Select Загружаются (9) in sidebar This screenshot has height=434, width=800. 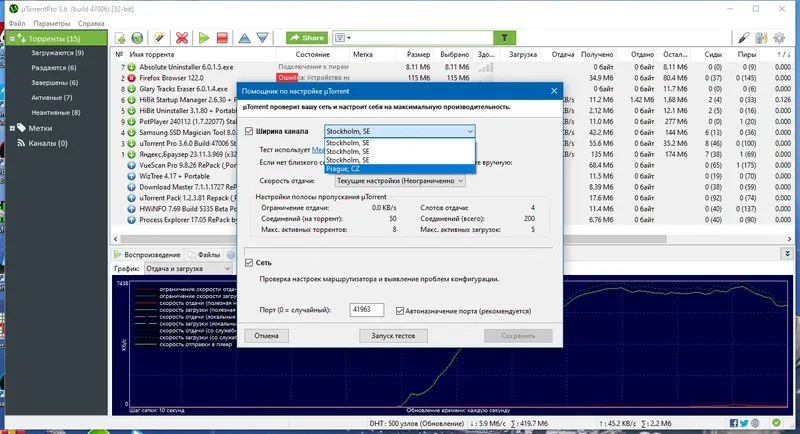click(57, 53)
